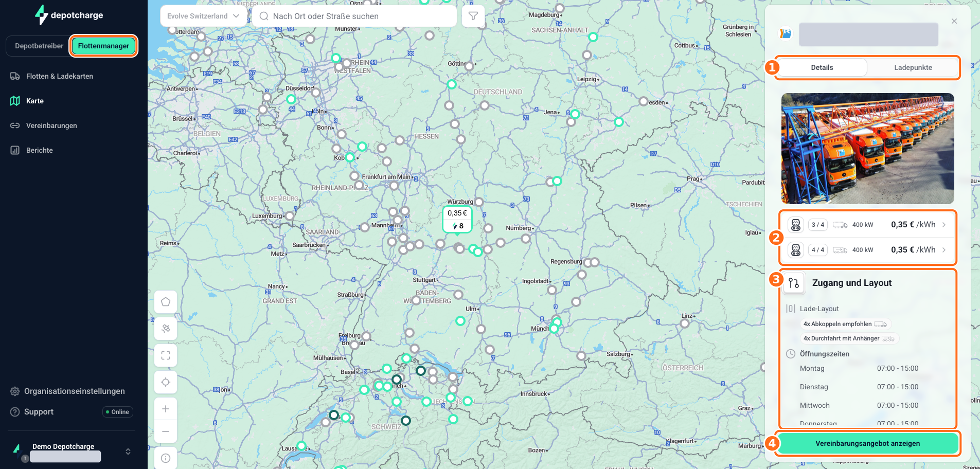
Task: Switch to Flottenmanager mode
Action: [103, 46]
